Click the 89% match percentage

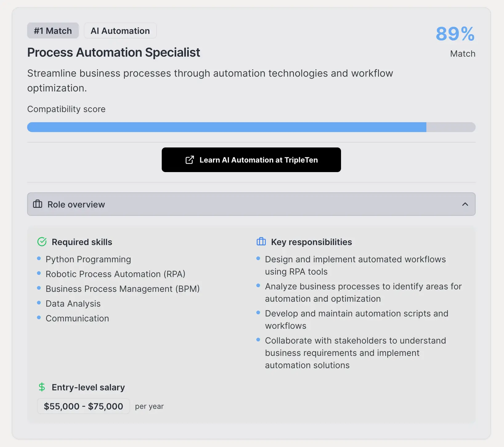[455, 34]
